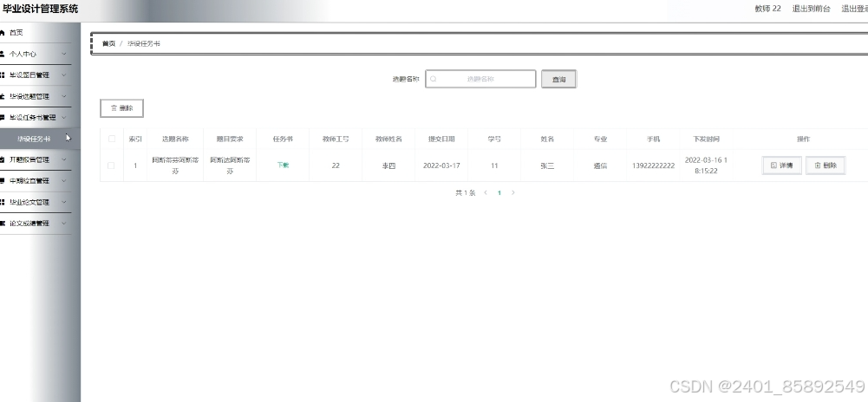Click the 选题名称 column header

[175, 139]
